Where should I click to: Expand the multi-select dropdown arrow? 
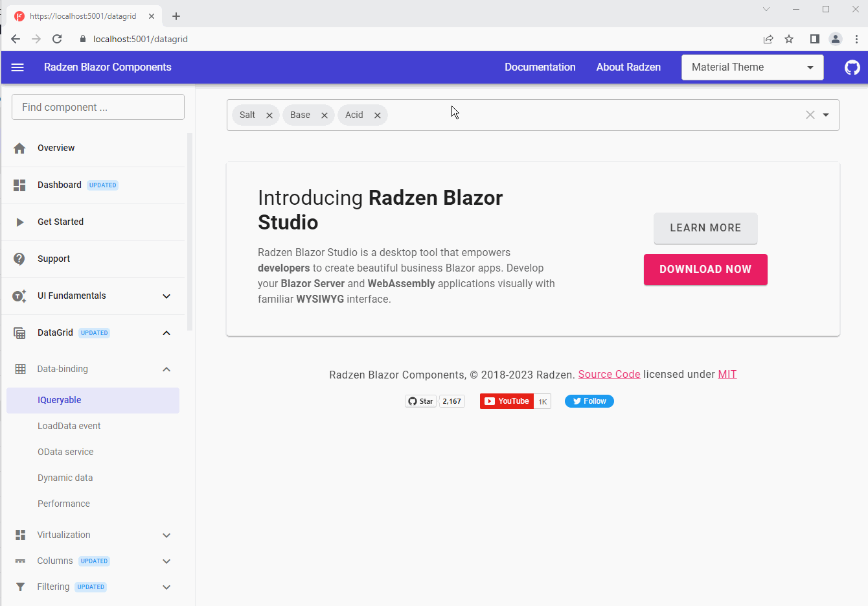826,115
